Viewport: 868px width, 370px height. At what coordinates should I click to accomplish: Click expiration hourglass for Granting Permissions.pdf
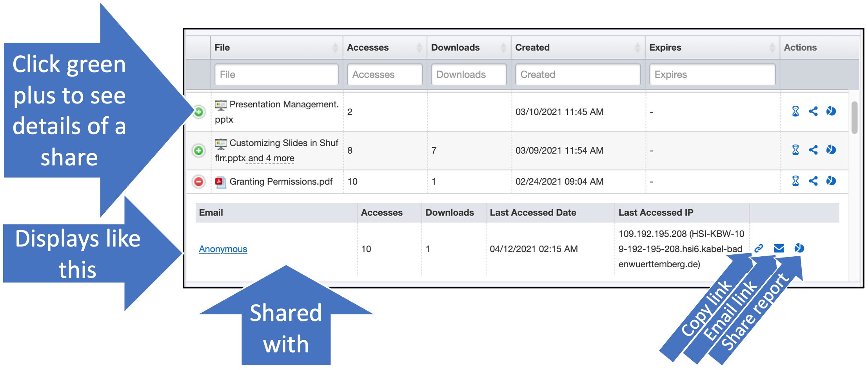tap(795, 181)
